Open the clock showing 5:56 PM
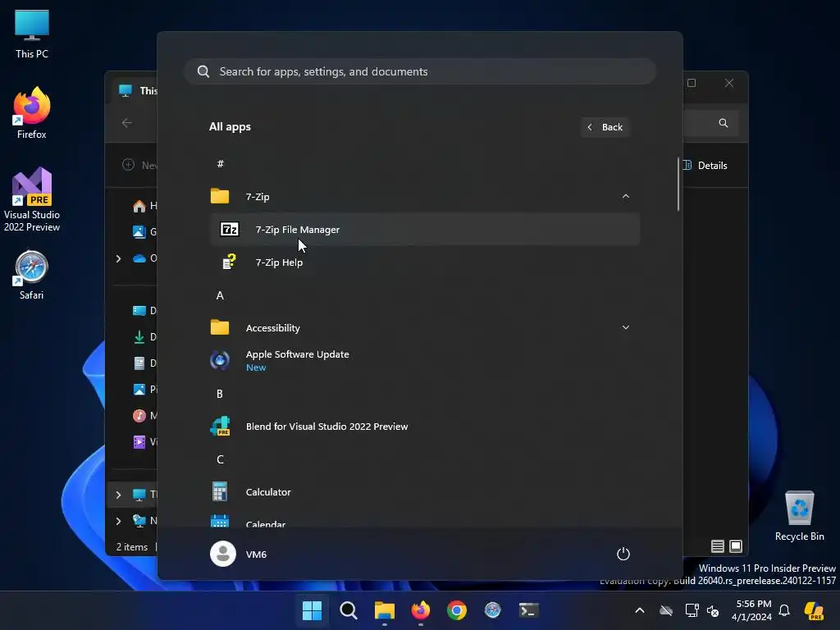The width and height of the screenshot is (840, 630). coord(751,610)
